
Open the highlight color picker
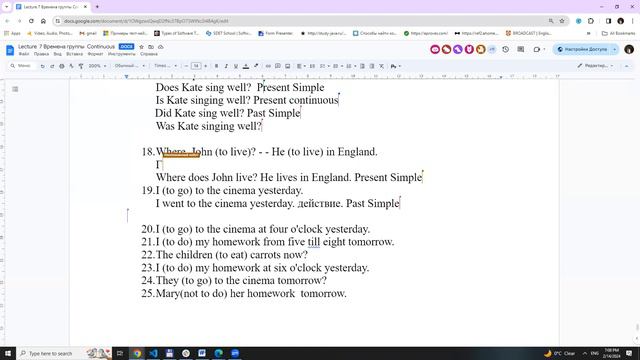click(x=256, y=66)
